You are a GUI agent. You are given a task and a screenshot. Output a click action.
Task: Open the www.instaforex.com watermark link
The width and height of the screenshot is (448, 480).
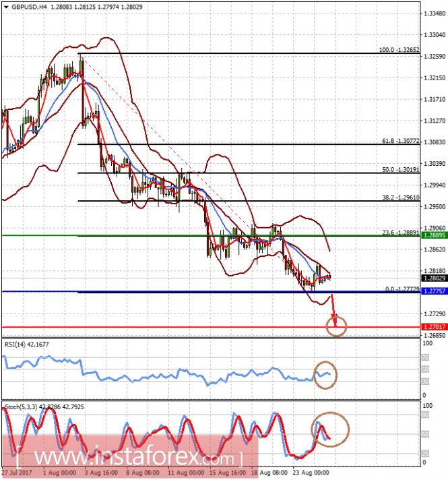pos(128,458)
